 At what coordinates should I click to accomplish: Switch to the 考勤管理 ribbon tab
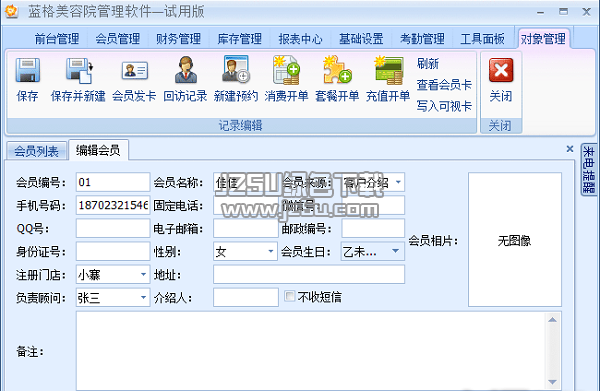click(x=422, y=39)
